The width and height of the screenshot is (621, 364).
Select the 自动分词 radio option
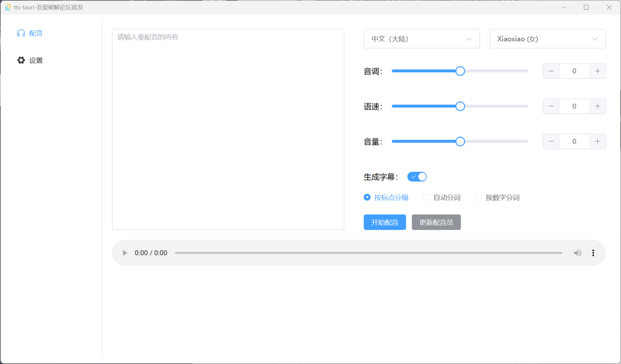[425, 197]
